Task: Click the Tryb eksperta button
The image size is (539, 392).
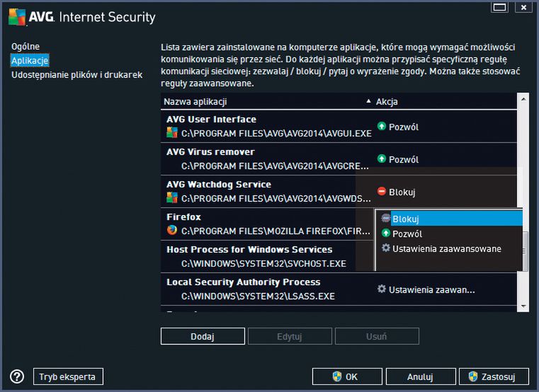Action: click(67, 376)
